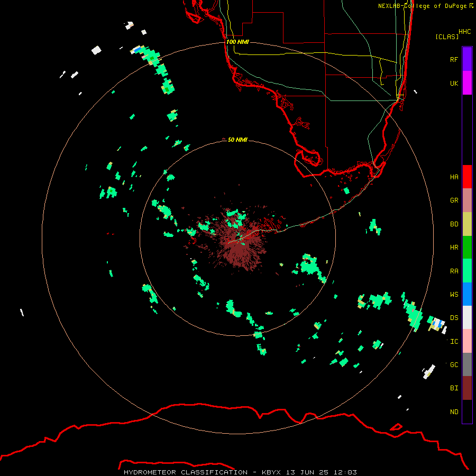The width and height of the screenshot is (476, 476).
Task: Click the DS white legend swatch
Action: point(467,317)
